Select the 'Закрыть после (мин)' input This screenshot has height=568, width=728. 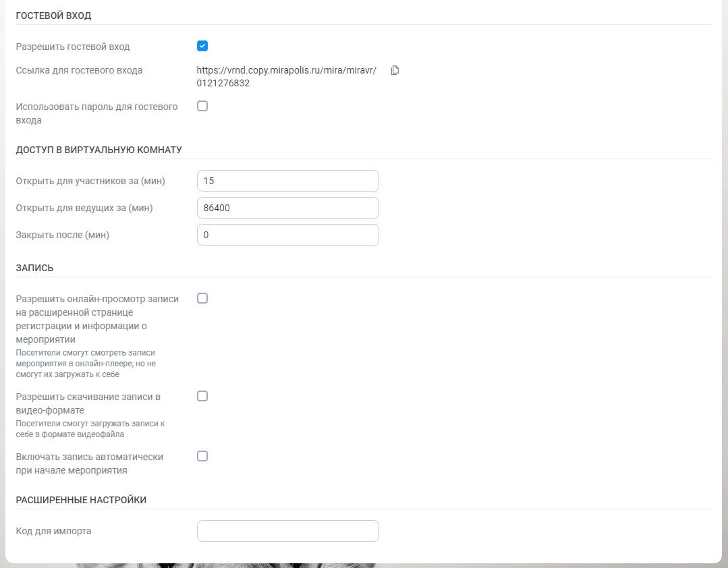[288, 235]
